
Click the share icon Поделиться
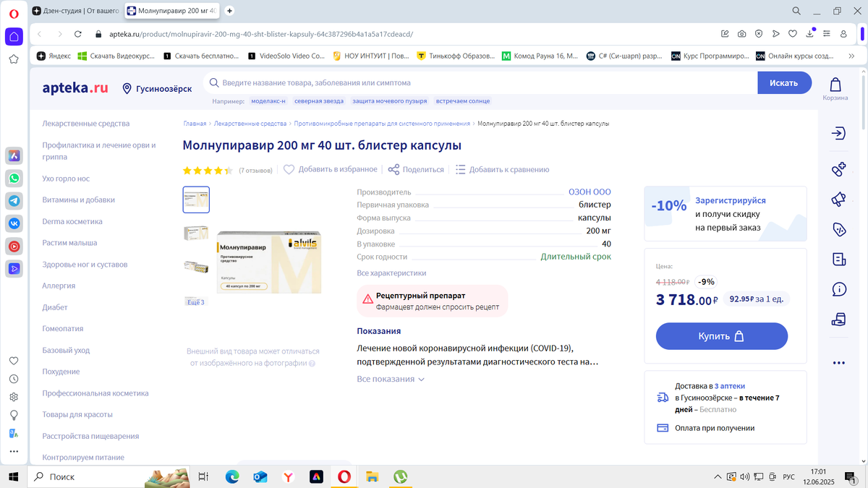click(x=393, y=169)
